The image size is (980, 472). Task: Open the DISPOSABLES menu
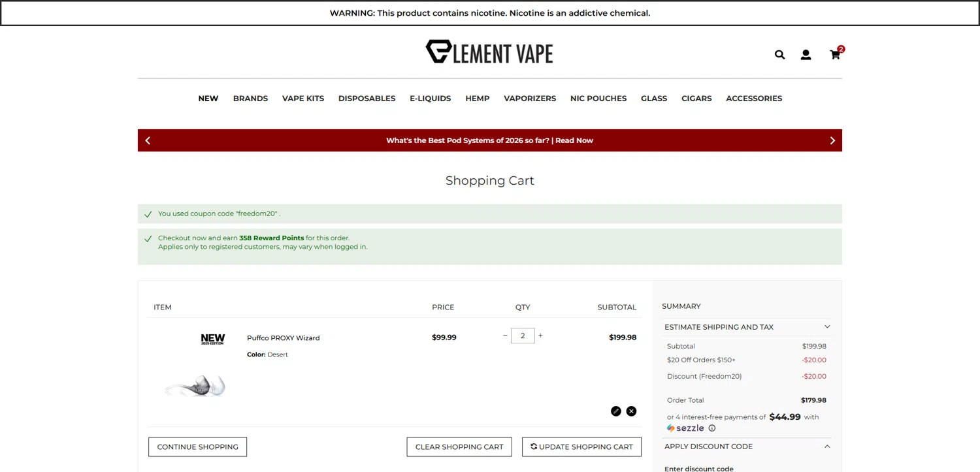[x=367, y=99]
